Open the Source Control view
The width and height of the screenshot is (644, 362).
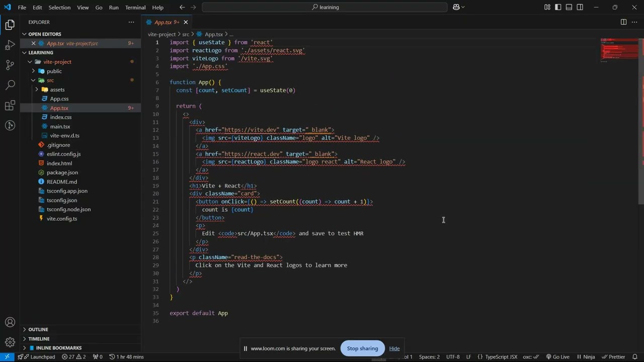10,65
